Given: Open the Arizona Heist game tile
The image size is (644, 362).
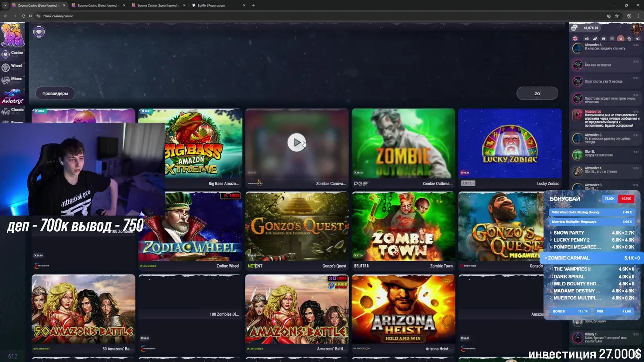Looking at the screenshot, I should coord(404,313).
